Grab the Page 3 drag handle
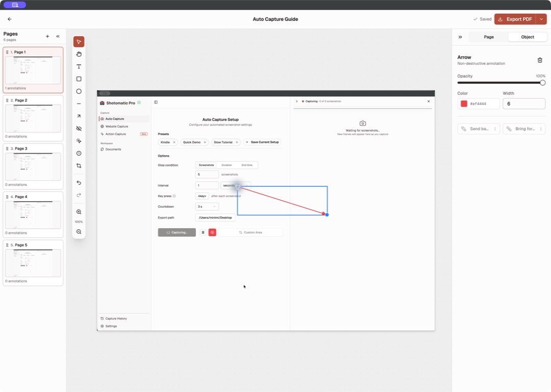The width and height of the screenshot is (551, 392). (7, 149)
